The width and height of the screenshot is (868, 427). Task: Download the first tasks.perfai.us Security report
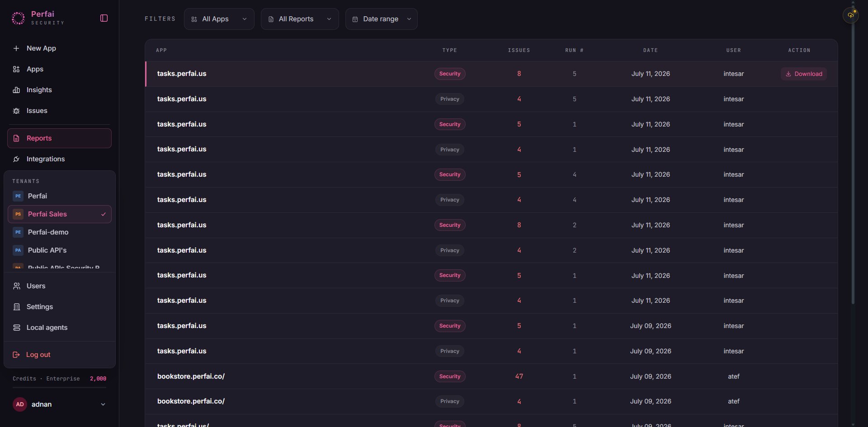804,74
